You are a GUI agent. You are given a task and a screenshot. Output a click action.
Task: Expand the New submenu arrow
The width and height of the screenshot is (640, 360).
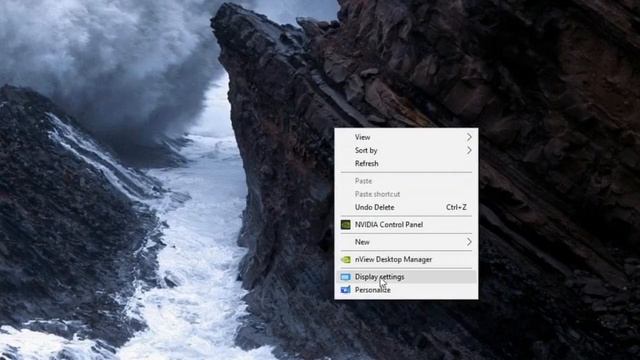coord(469,242)
